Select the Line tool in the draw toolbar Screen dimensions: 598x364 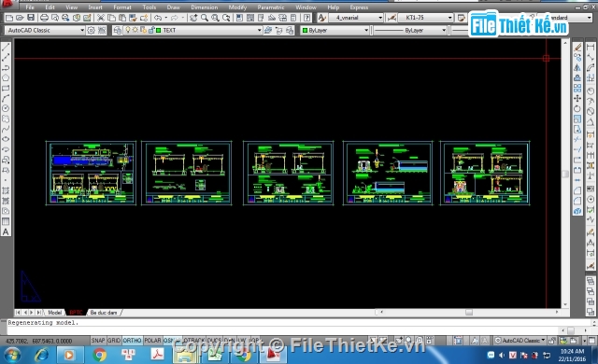tap(6, 48)
